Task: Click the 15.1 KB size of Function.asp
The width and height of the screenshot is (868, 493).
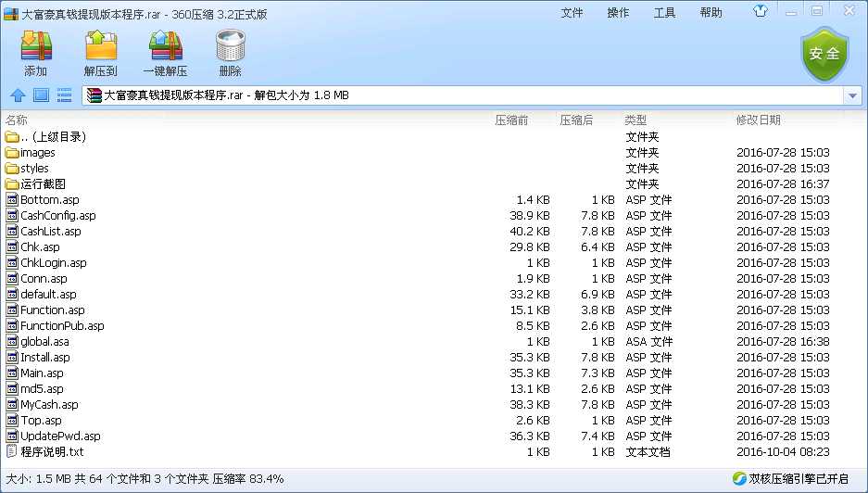Action: 530,310
